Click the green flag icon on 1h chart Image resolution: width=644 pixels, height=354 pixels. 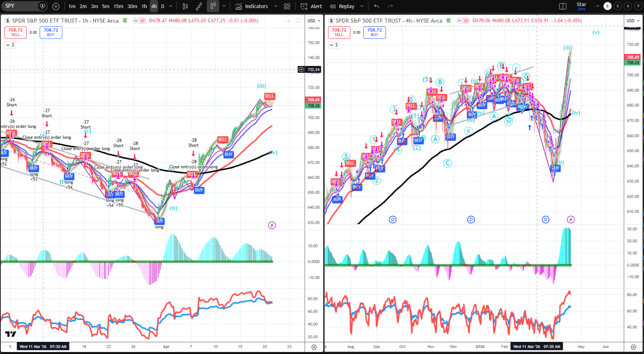(125, 21)
